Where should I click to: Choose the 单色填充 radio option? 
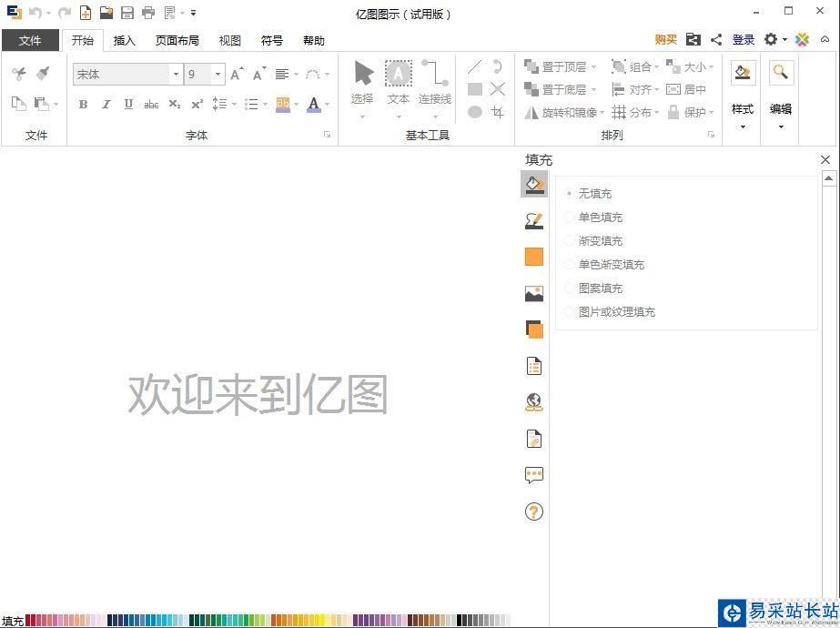tap(570, 218)
